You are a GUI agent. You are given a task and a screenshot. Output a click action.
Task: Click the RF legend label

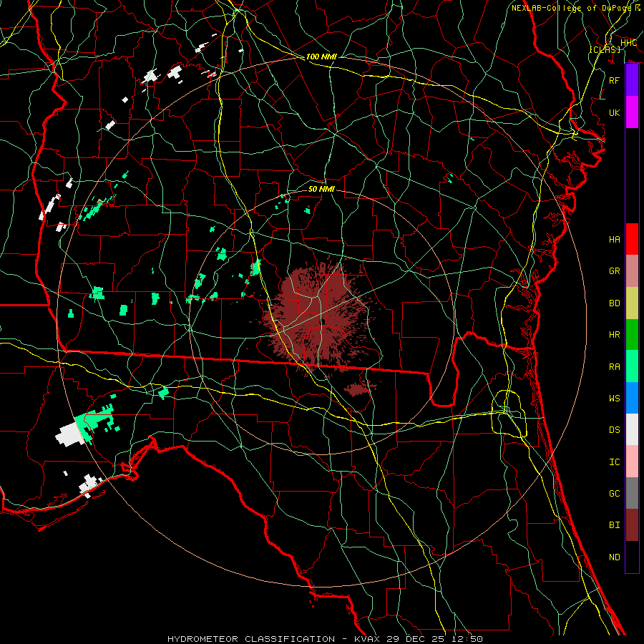[x=614, y=80]
